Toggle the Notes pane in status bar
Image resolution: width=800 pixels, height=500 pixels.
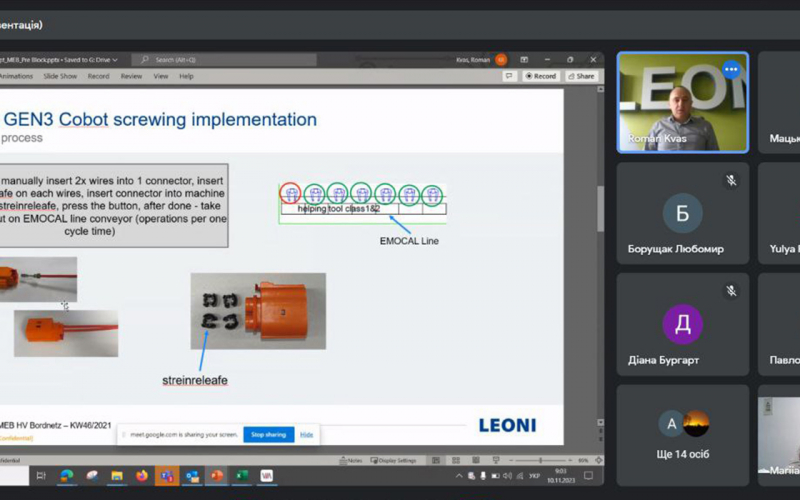(x=351, y=460)
